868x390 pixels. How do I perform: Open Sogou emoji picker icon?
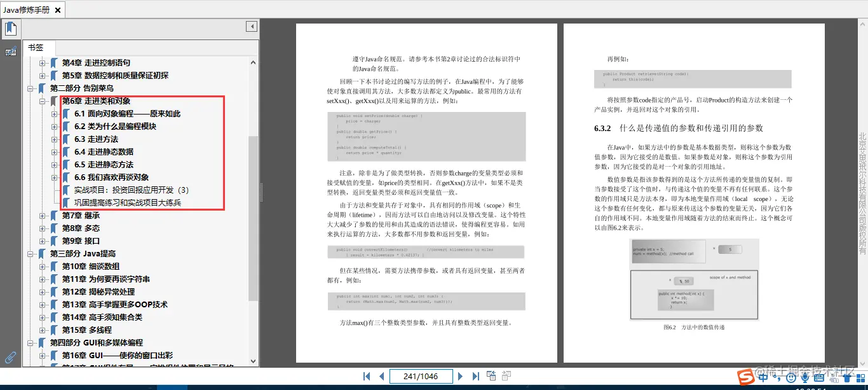(x=791, y=378)
